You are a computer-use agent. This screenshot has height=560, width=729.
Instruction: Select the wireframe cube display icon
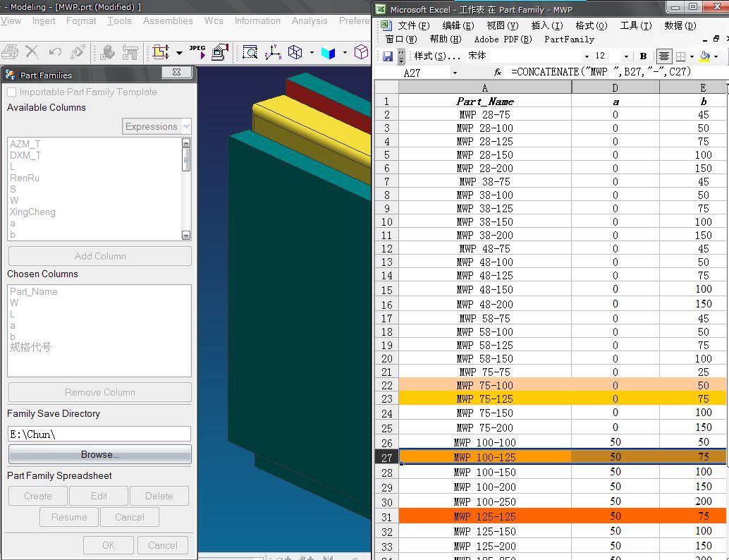[x=295, y=52]
